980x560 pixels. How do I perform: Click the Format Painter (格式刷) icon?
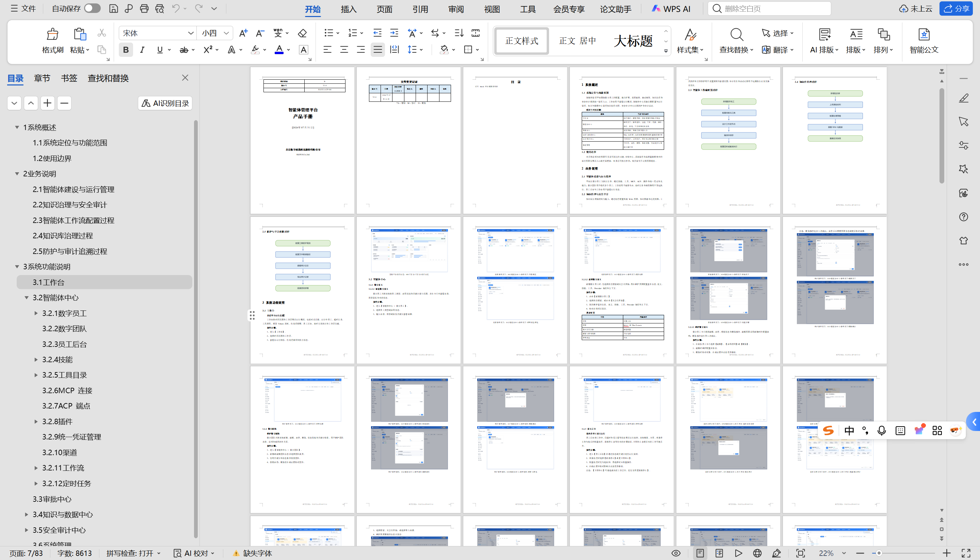tap(52, 34)
